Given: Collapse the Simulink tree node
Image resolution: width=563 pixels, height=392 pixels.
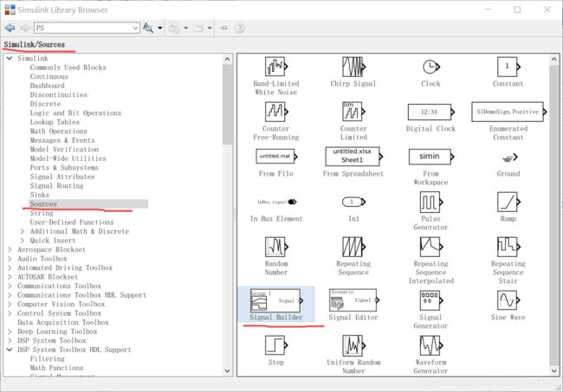Looking at the screenshot, I should (x=10, y=58).
